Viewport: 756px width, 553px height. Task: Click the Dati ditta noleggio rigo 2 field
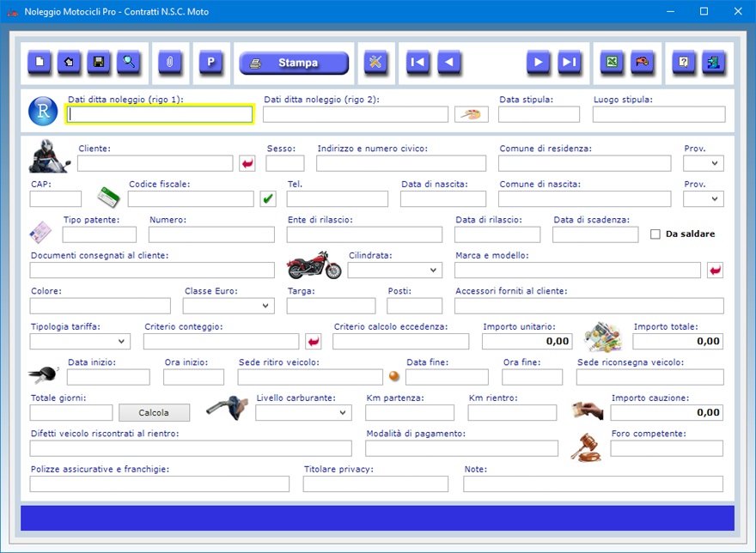(356, 114)
